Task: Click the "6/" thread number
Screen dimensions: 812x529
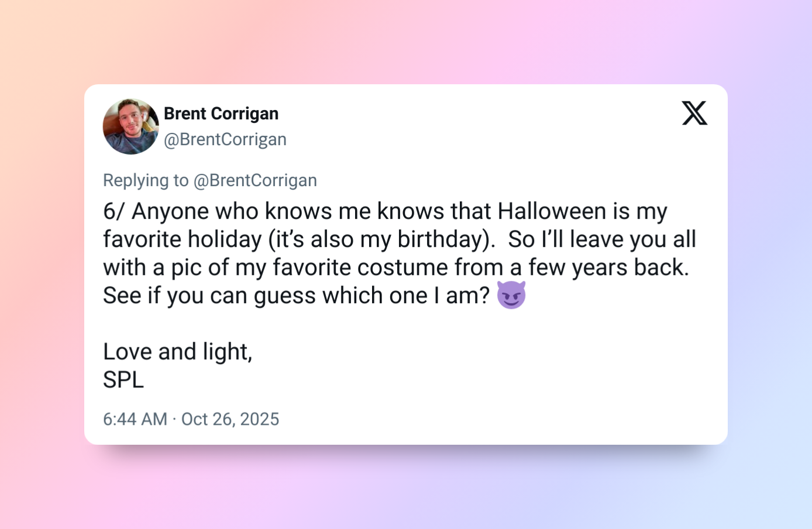Action: 113,211
